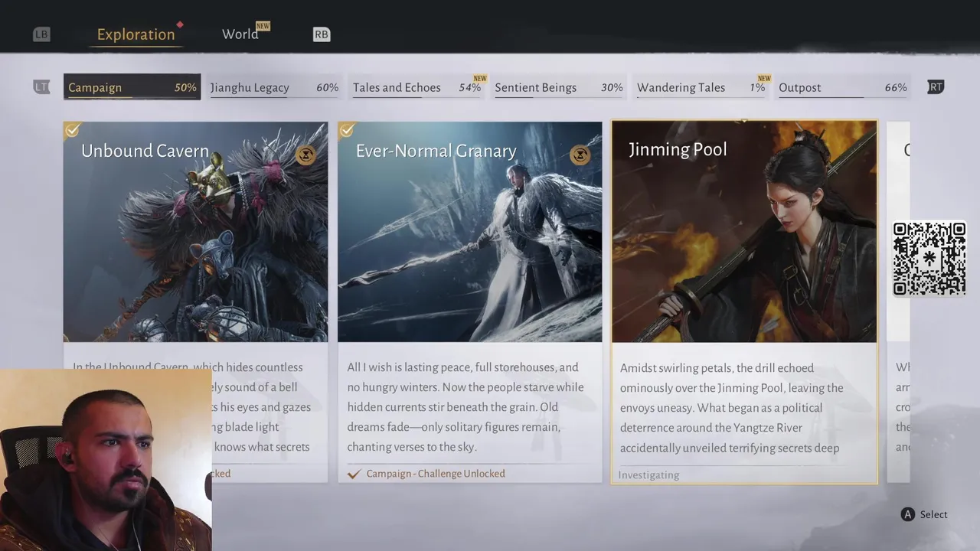Click the RB shoulder button icon
The width and height of the screenshot is (980, 551).
point(322,34)
